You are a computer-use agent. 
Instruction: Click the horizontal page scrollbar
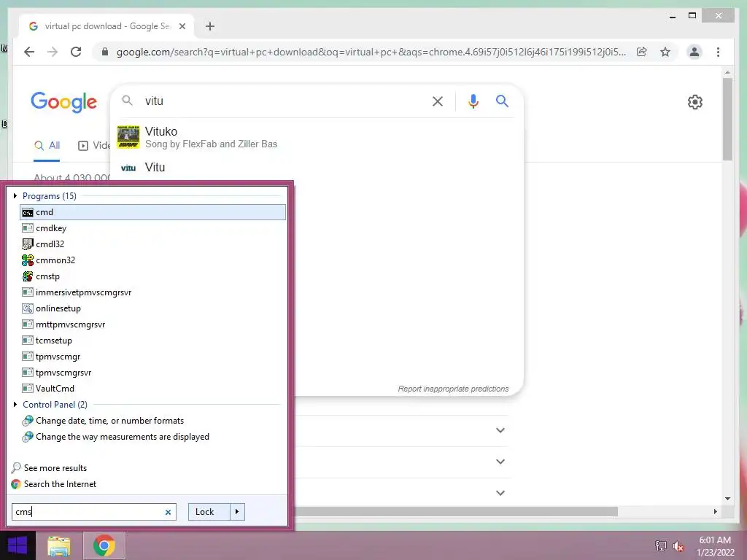455,511
